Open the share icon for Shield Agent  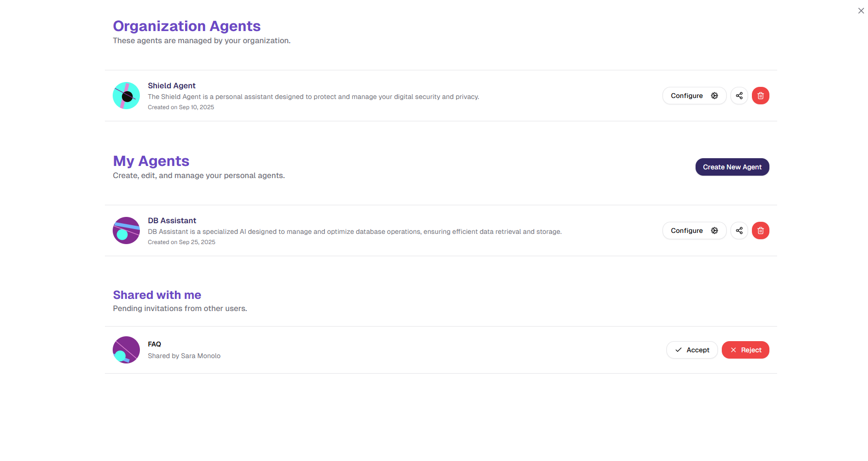coord(739,96)
